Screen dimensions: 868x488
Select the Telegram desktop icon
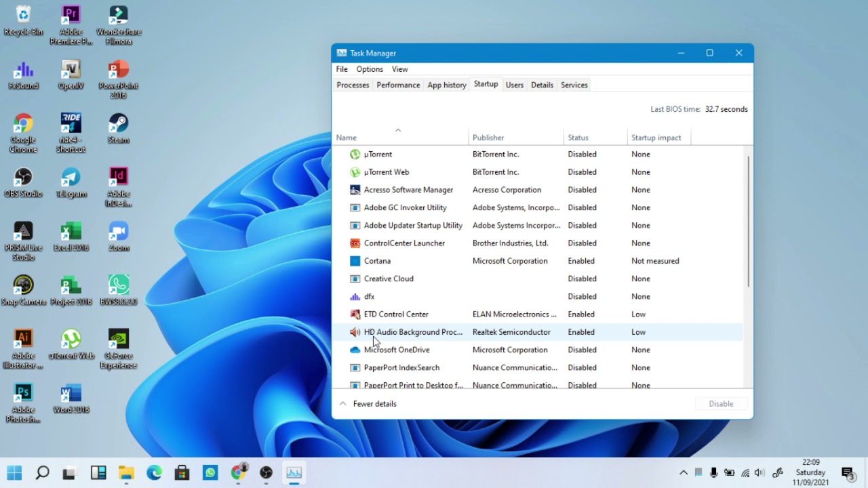pos(71,182)
